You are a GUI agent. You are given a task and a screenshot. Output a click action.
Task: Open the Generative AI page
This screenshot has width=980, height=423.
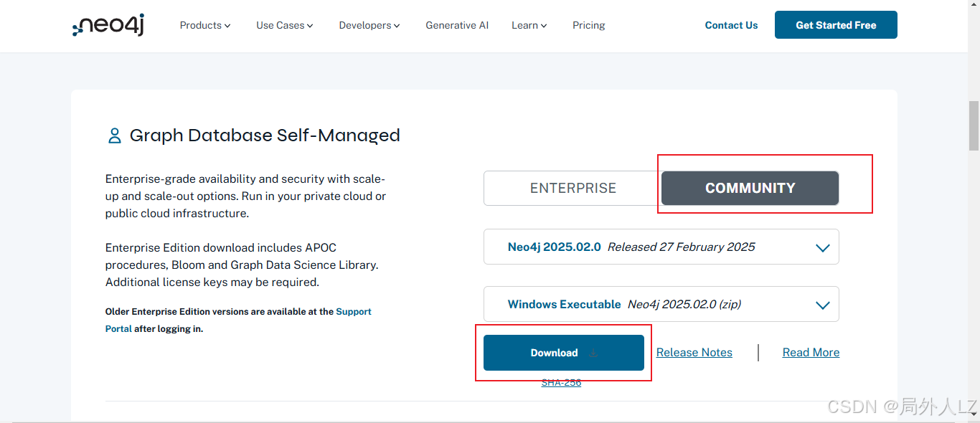pos(457,25)
